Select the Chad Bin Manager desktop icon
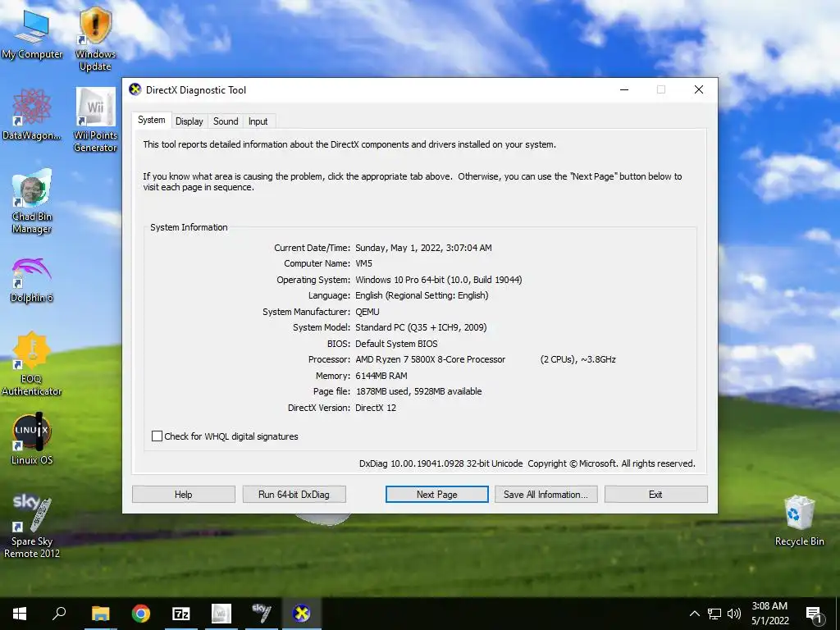Screen dimensions: 840x630 tap(32, 201)
